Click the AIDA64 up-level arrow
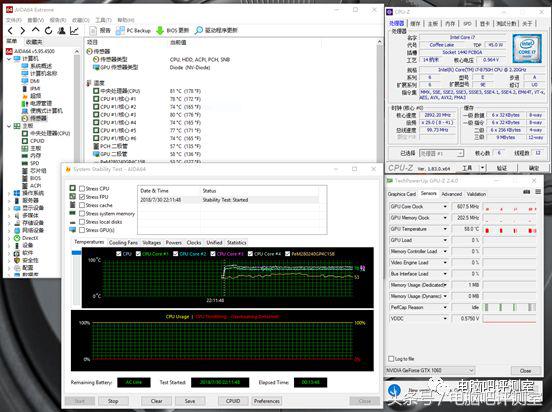The width and height of the screenshot is (552, 412). coord(35,30)
